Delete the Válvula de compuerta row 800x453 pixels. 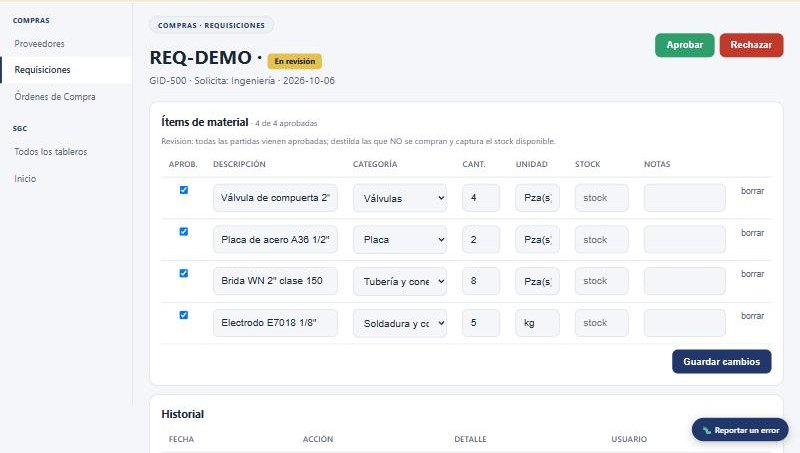coord(753,191)
